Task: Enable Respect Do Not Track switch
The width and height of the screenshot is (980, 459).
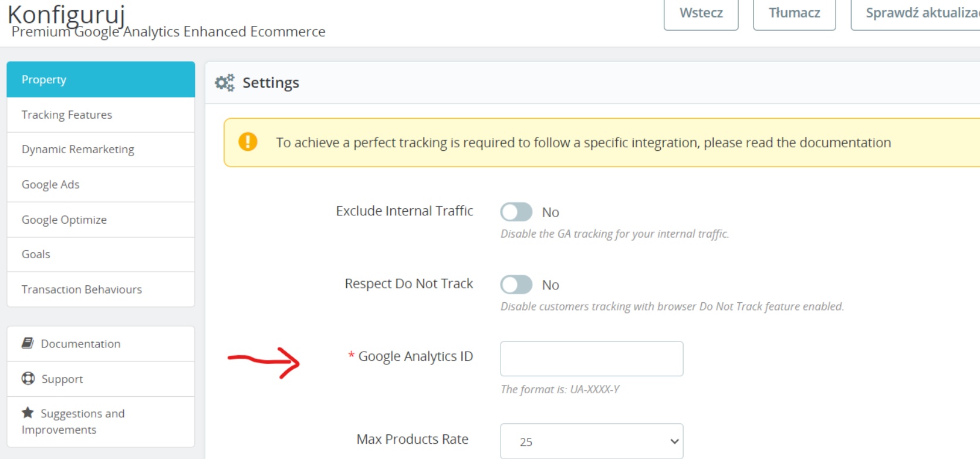Action: coord(516,285)
